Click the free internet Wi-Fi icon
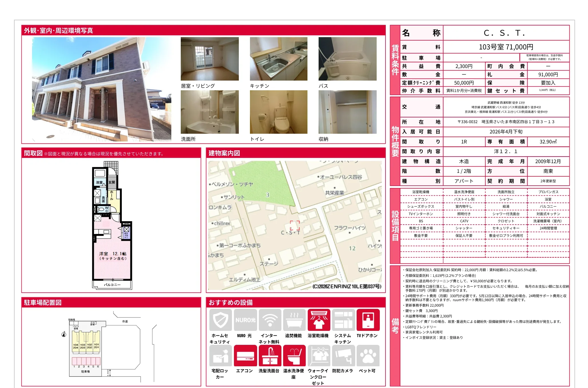 tap(270, 320)
